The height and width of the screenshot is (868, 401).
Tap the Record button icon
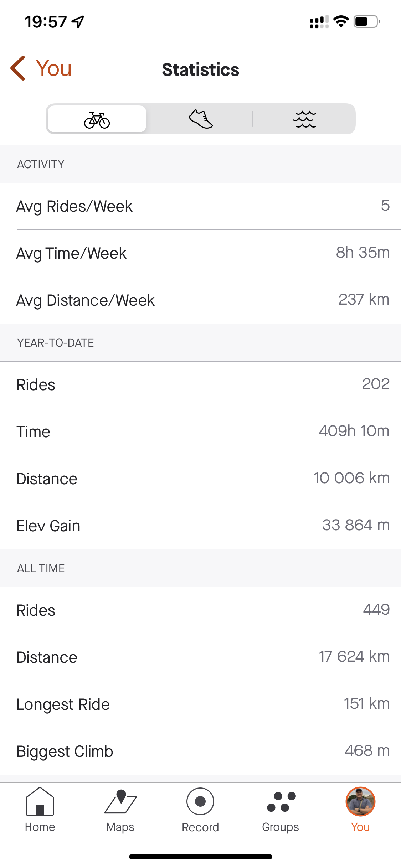pos(200,802)
